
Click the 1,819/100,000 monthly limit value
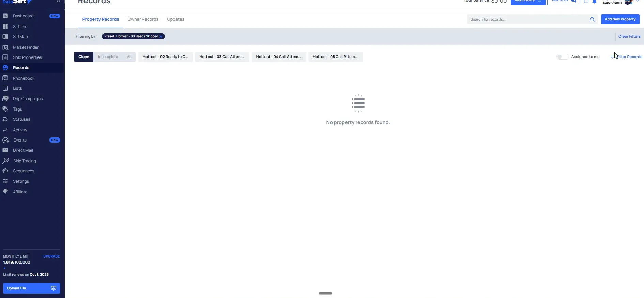coord(17,262)
